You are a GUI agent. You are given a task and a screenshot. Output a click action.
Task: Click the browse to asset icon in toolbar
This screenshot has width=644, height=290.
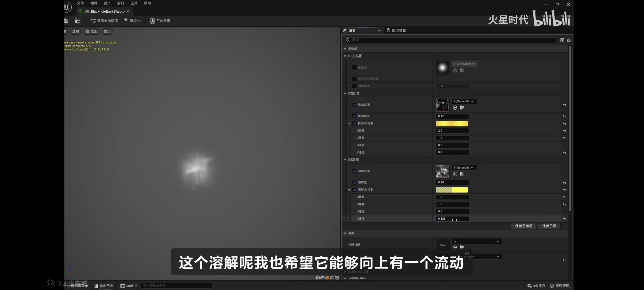pyautogui.click(x=78, y=21)
